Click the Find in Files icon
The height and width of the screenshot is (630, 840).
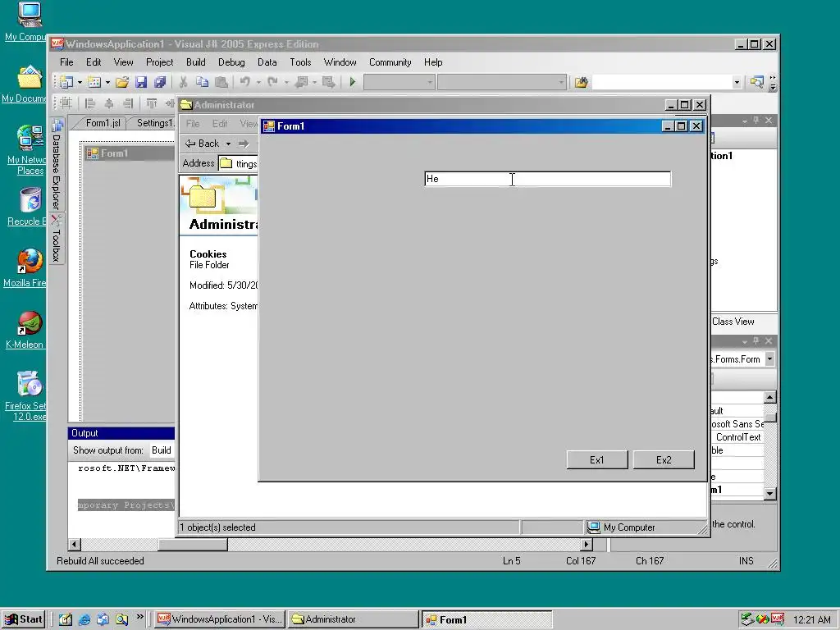[582, 82]
